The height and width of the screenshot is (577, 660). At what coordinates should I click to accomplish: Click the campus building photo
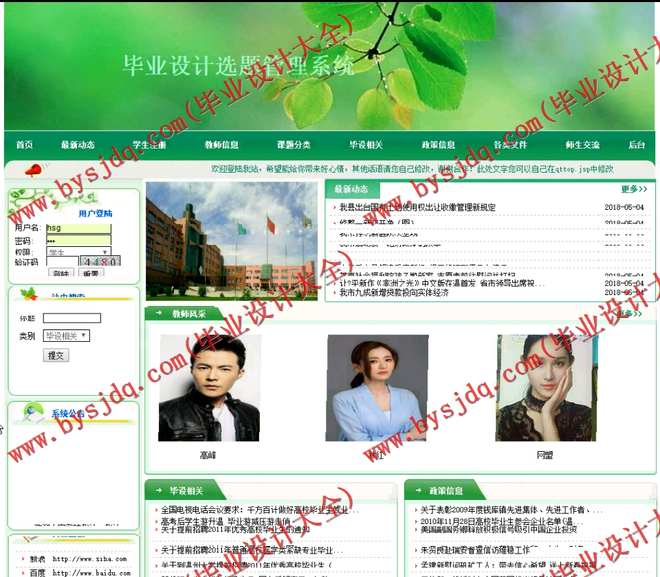(232, 241)
